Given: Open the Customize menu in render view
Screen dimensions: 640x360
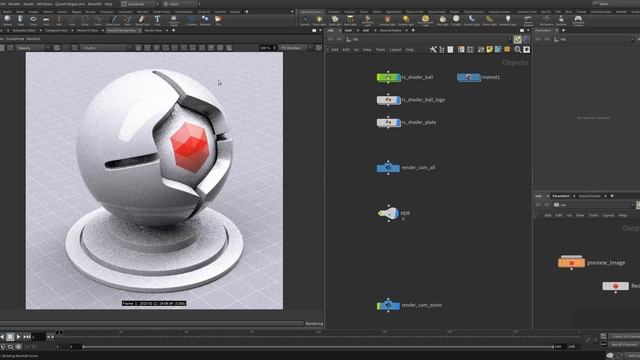Looking at the screenshot, I should pos(15,39).
